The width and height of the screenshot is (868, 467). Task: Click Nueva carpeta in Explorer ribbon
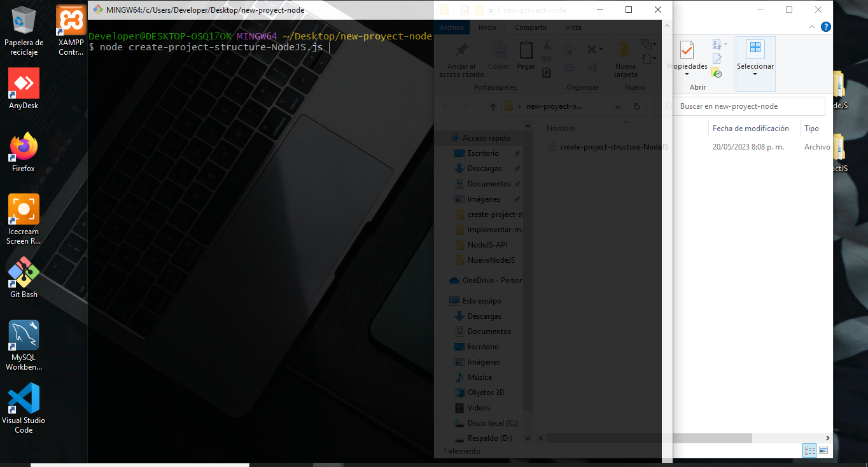tap(626, 60)
